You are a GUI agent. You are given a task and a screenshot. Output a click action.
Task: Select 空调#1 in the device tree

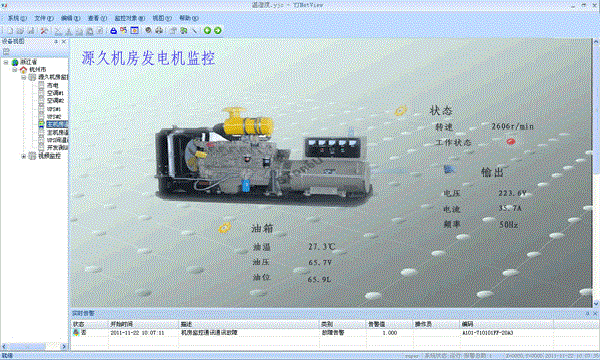click(55, 93)
